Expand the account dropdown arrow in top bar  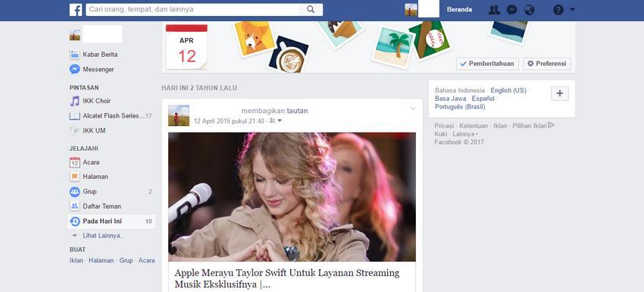[572, 10]
